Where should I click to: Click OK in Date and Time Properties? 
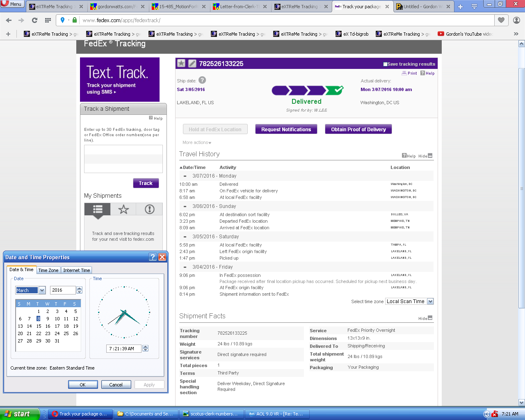(x=83, y=385)
